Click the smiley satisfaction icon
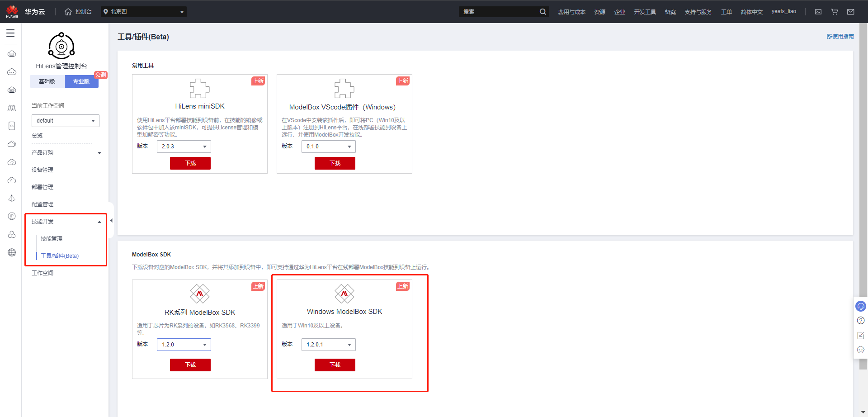This screenshot has height=417, width=868. (861, 350)
